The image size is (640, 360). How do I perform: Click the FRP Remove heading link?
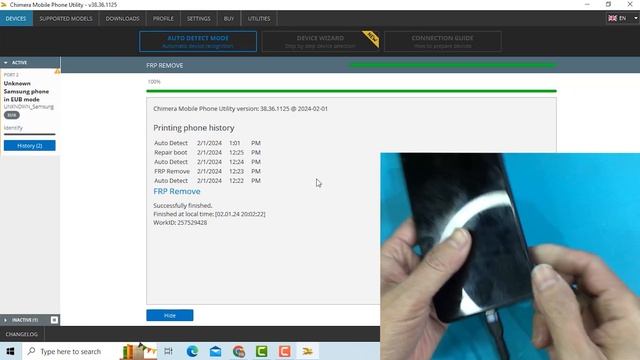click(x=177, y=191)
